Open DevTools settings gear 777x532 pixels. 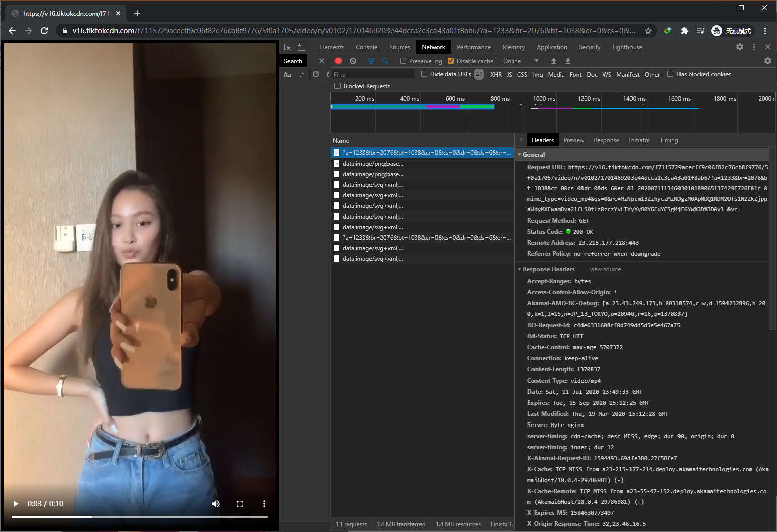click(x=740, y=47)
